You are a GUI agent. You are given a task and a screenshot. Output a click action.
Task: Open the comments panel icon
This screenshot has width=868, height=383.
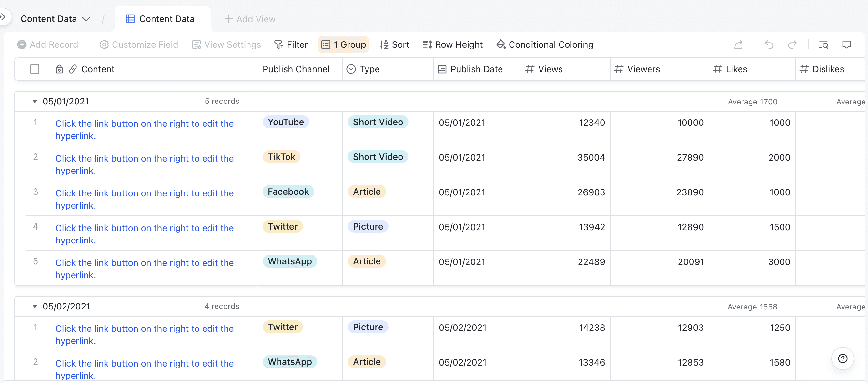click(x=846, y=44)
